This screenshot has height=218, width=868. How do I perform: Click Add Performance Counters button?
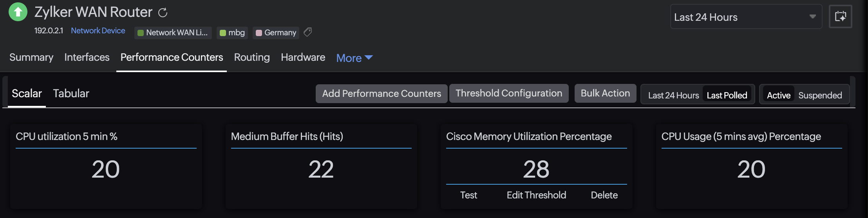pos(382,93)
